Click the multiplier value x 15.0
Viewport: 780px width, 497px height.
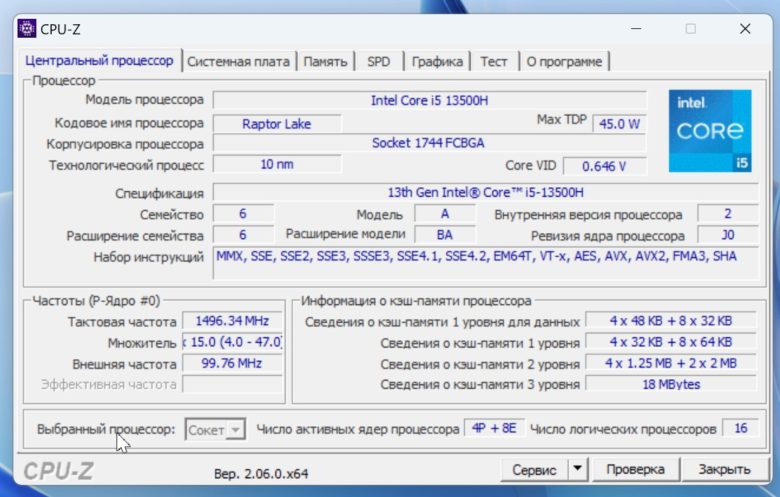point(232,342)
